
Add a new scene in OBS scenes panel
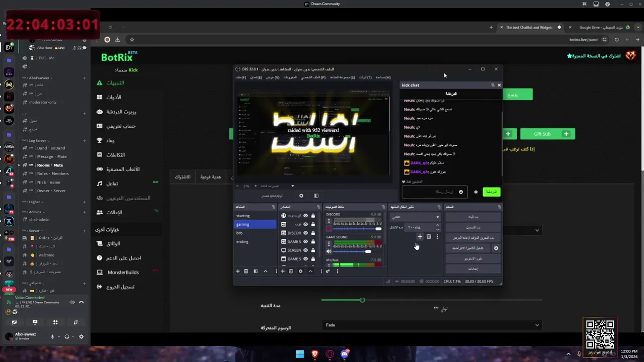[238, 271]
